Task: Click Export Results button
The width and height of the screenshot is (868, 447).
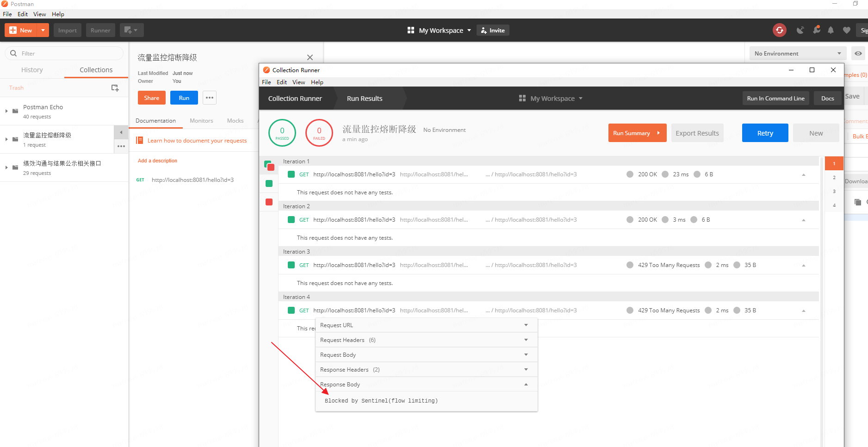Action: click(x=697, y=133)
